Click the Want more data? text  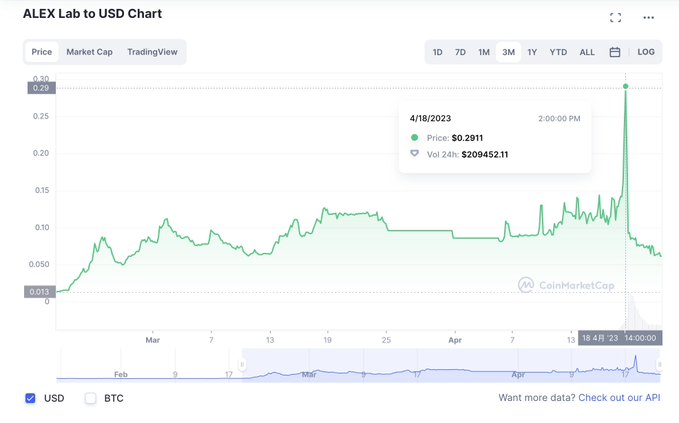coord(537,397)
